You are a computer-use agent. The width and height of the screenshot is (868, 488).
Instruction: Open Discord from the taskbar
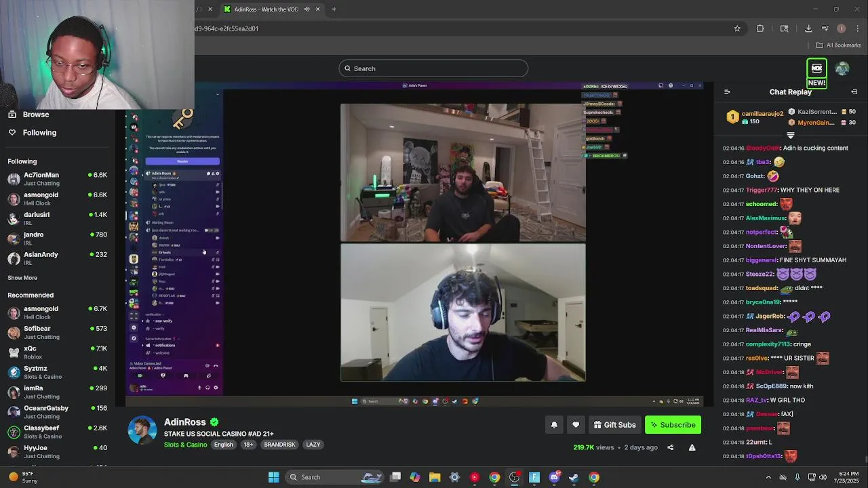pyautogui.click(x=554, y=477)
